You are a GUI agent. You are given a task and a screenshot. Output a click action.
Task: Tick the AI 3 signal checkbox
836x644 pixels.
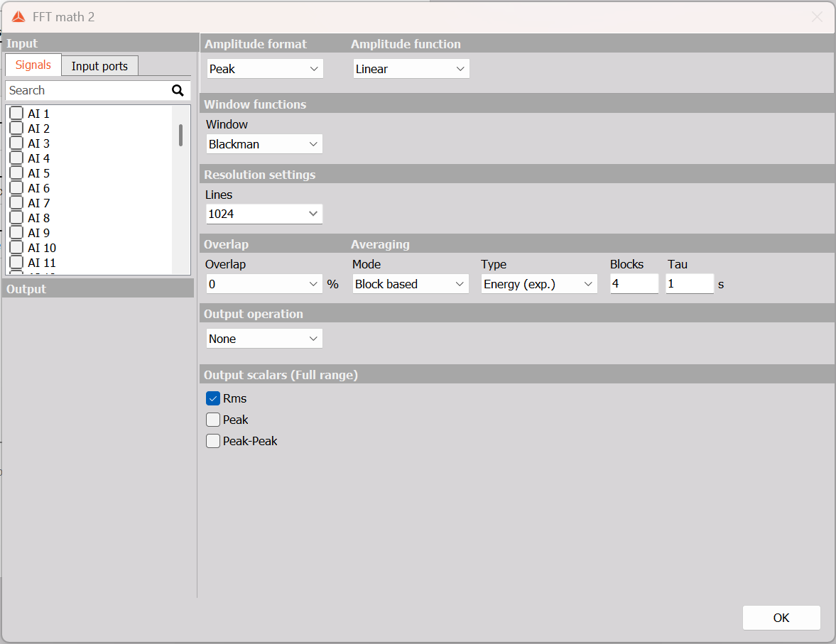pyautogui.click(x=16, y=143)
